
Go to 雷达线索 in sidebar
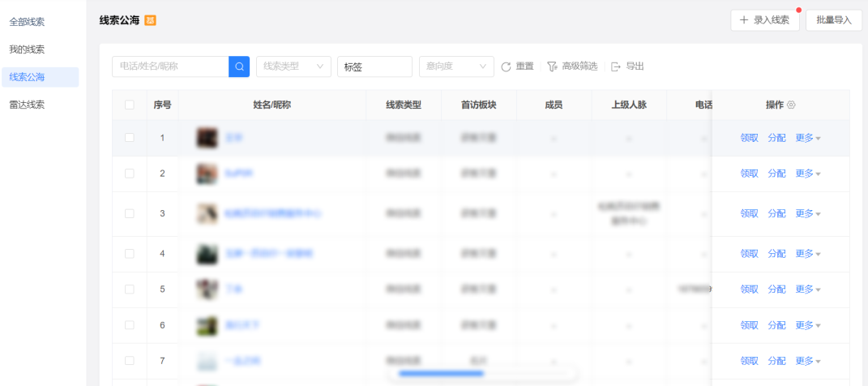(40, 105)
